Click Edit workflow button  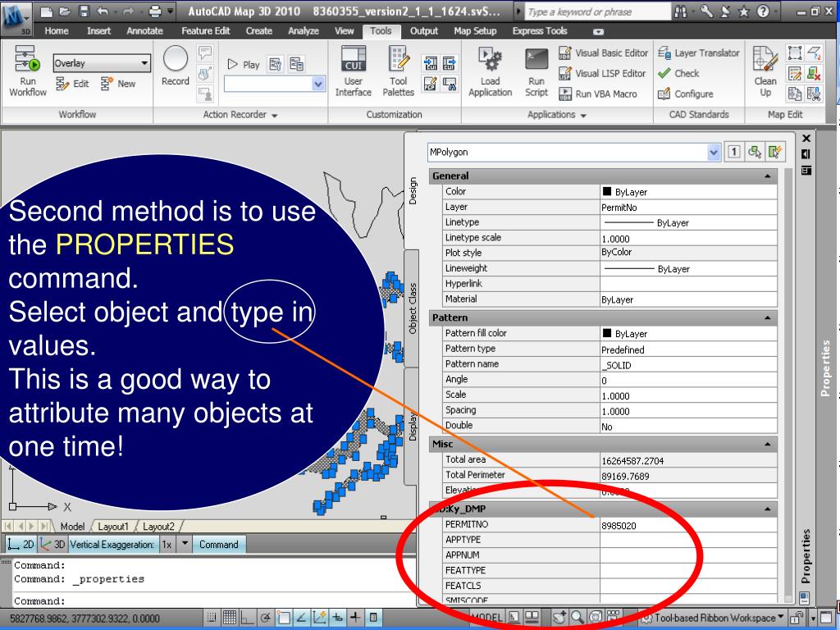coord(72,84)
